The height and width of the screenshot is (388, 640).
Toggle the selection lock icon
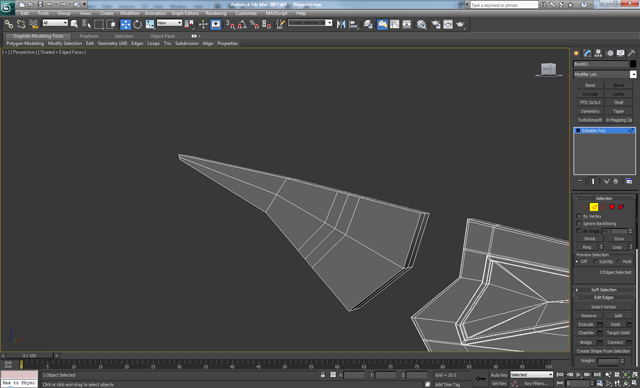[323, 375]
